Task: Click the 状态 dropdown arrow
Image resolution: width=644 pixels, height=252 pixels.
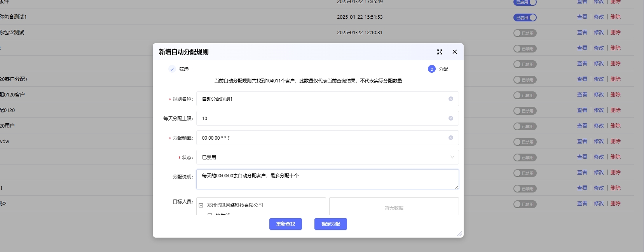Action: coord(452,157)
